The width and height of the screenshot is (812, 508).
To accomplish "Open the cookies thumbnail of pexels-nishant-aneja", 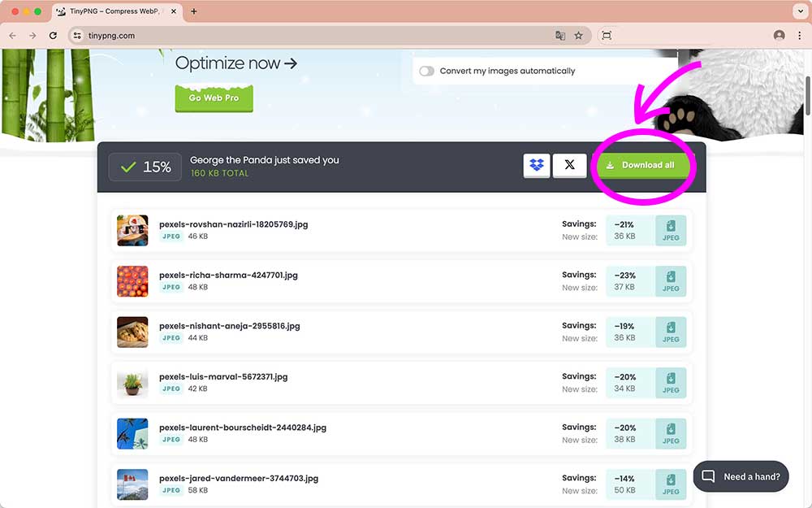I will 132,332.
